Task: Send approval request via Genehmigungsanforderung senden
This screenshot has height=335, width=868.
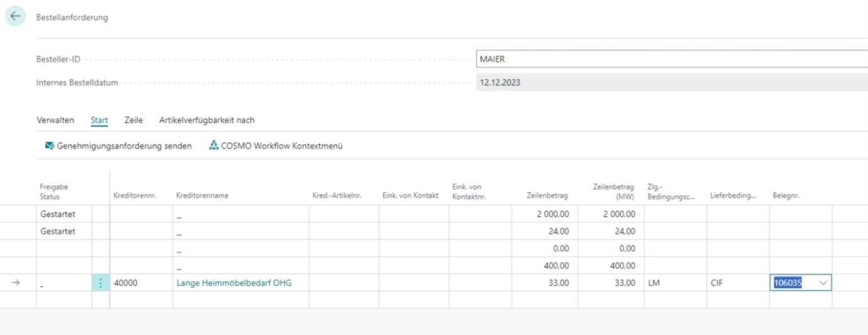Action: [x=124, y=145]
